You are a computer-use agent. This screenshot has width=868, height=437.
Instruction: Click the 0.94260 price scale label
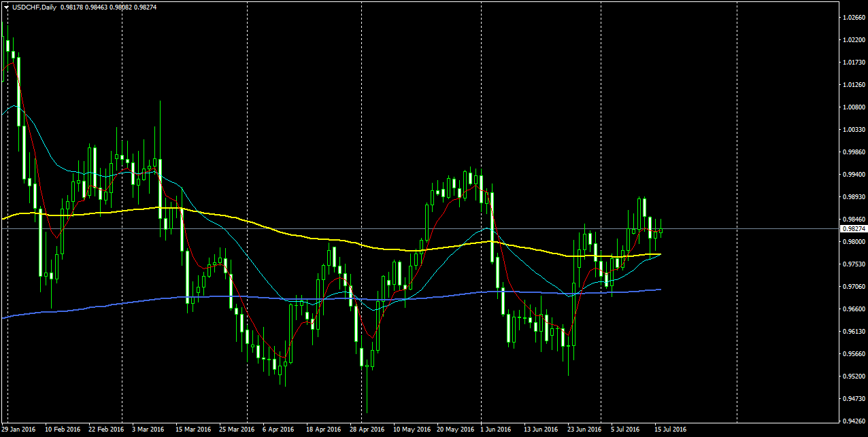tap(854, 421)
